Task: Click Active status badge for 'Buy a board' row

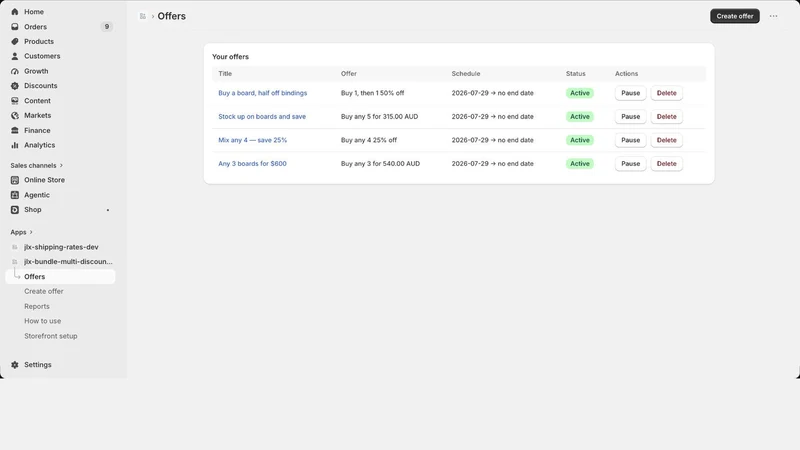Action: pyautogui.click(x=580, y=93)
